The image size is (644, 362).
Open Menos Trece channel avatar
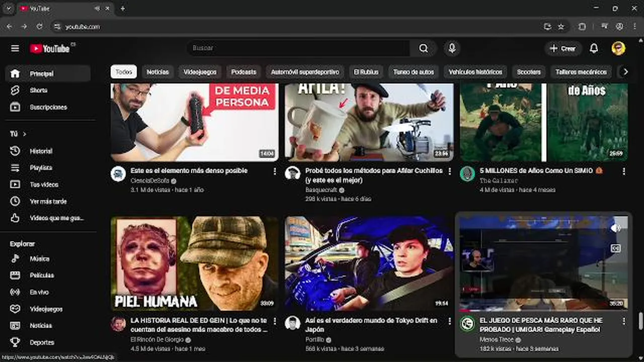pyautogui.click(x=467, y=323)
